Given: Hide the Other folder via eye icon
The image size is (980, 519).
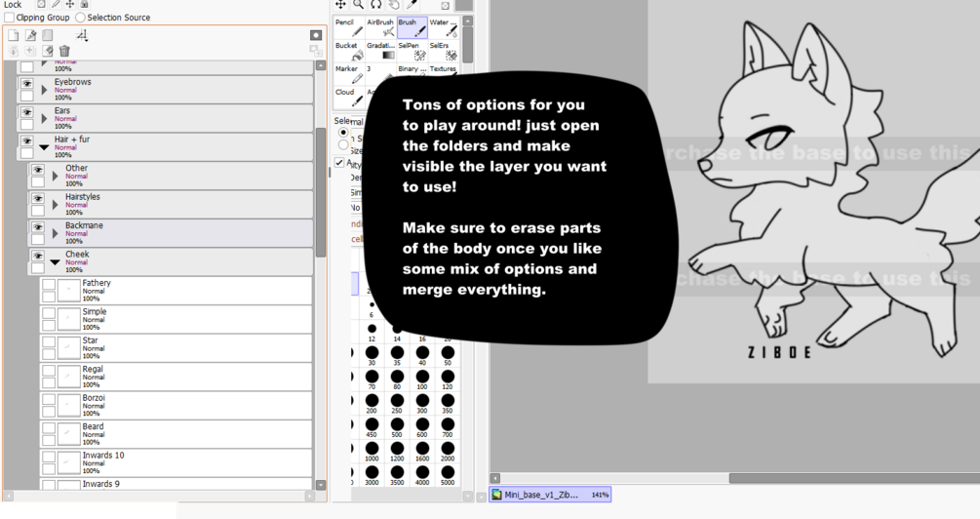Looking at the screenshot, I should 38,170.
